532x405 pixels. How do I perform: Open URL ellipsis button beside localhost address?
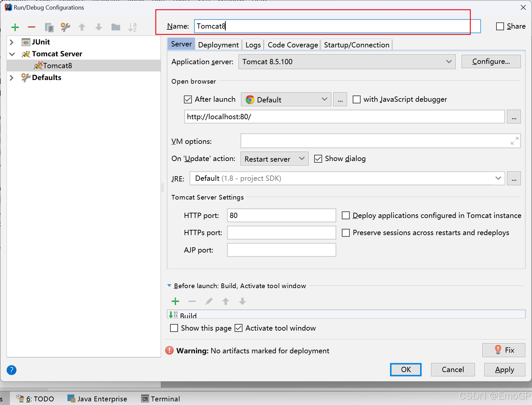point(514,117)
